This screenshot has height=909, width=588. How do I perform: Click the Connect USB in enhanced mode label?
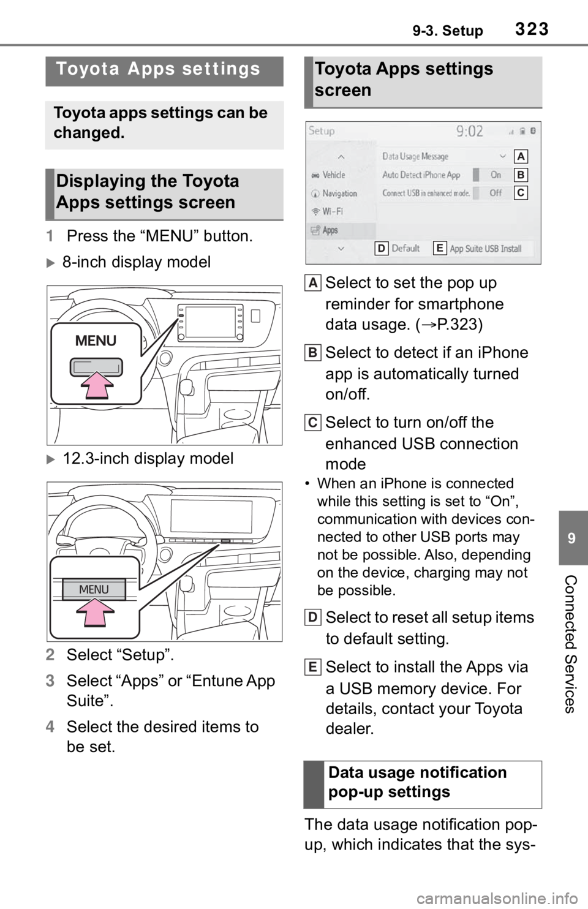point(426,193)
